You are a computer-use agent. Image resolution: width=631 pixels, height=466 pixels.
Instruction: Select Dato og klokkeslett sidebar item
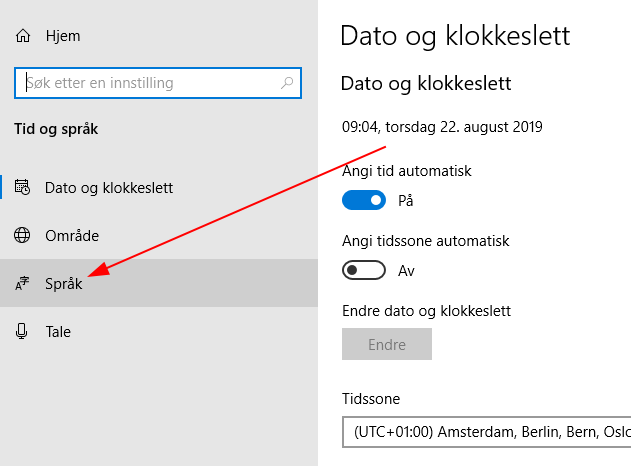pyautogui.click(x=159, y=187)
